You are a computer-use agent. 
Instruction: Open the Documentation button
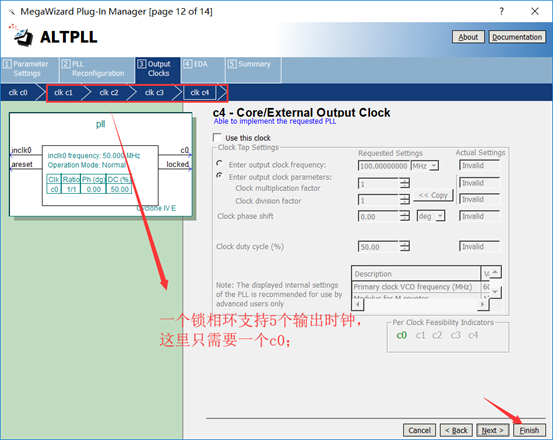coord(517,37)
